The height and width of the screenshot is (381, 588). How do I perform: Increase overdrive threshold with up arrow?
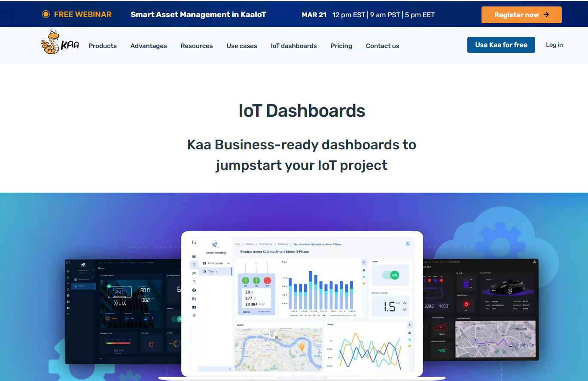pos(405,303)
